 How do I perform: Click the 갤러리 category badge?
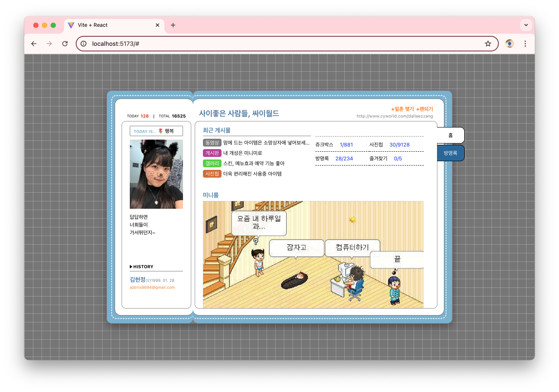pyautogui.click(x=212, y=163)
